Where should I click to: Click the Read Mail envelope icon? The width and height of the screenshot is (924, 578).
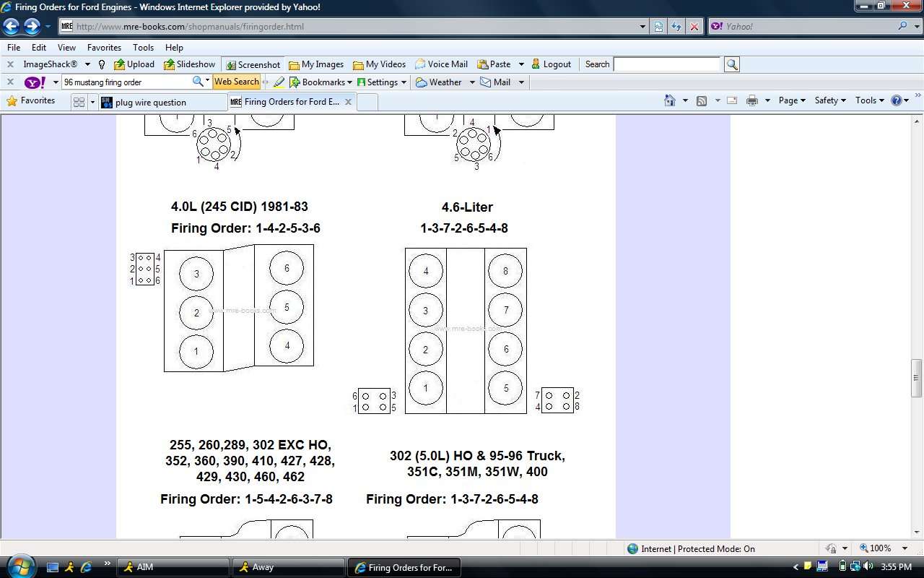tap(731, 100)
